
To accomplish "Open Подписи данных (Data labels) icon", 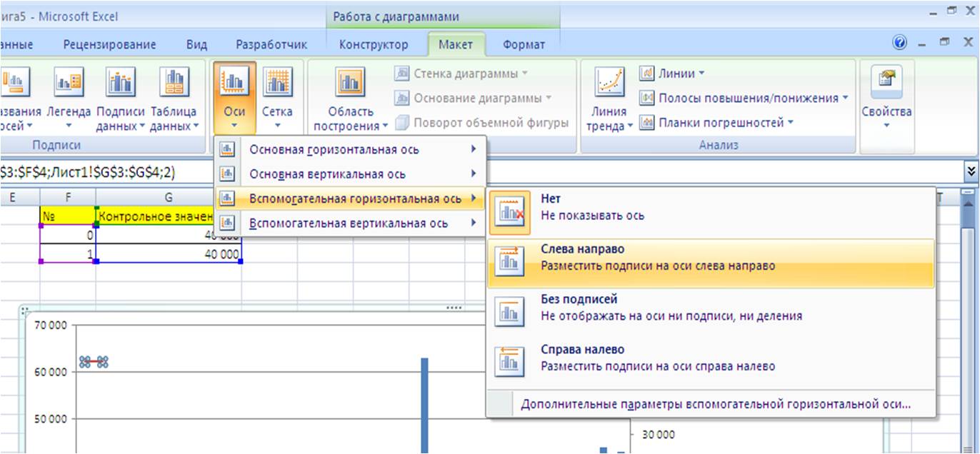I will coord(120,81).
